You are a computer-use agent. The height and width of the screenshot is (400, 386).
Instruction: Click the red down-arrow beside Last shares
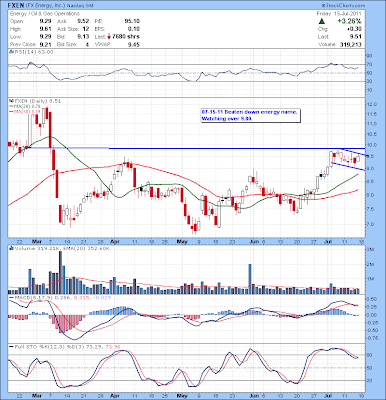pos(109,37)
